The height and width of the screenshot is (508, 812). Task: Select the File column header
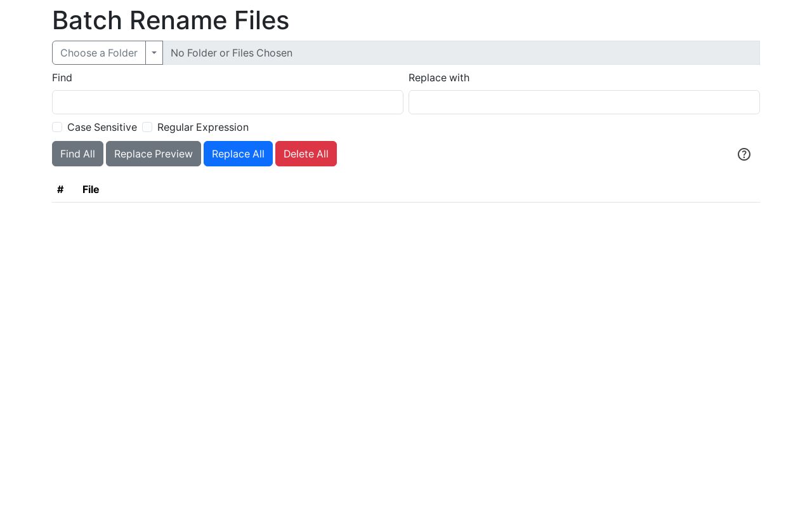tap(91, 189)
